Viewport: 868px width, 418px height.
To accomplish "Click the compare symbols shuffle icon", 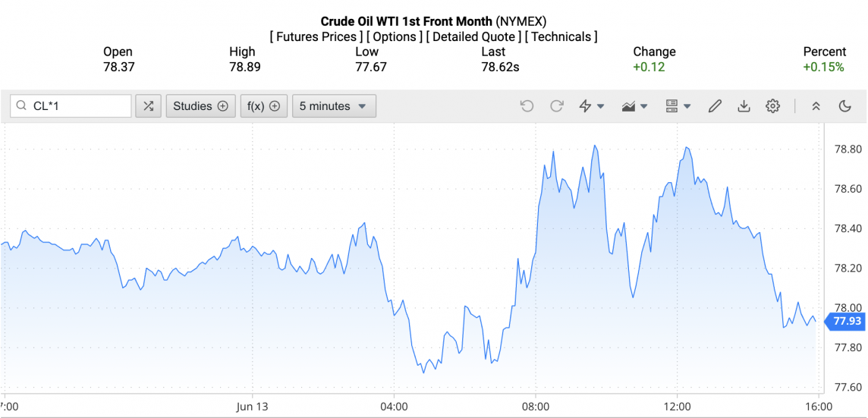I will pyautogui.click(x=148, y=106).
